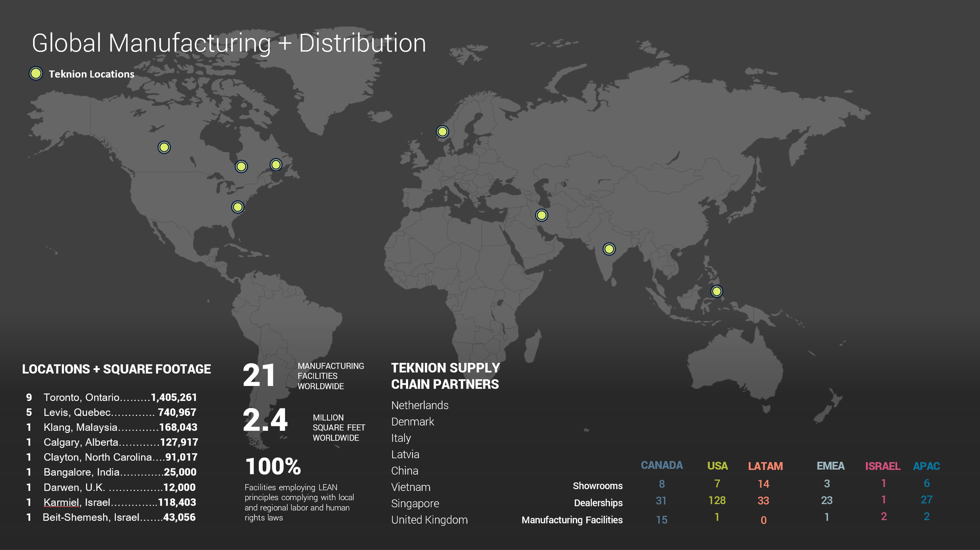This screenshot has height=550, width=980.
Task: Click the location marker in western Canada
Action: [164, 147]
